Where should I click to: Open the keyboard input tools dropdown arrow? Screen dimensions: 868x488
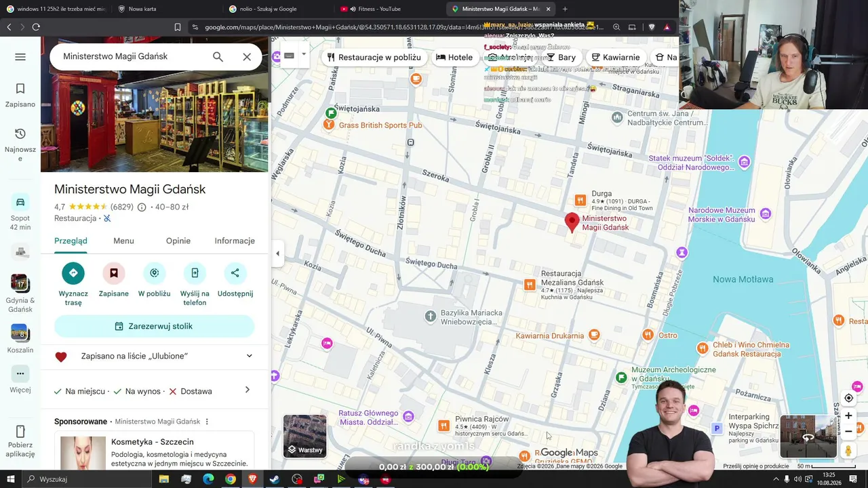[304, 54]
